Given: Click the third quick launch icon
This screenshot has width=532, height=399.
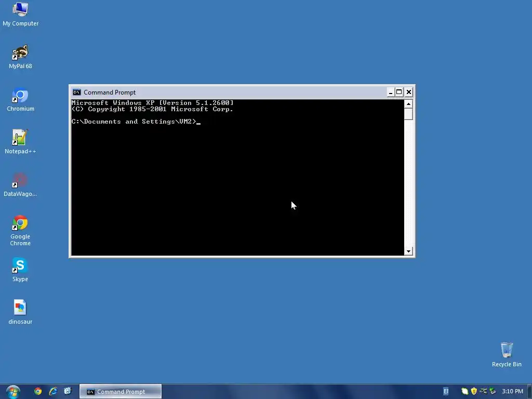Looking at the screenshot, I should pos(68,391).
